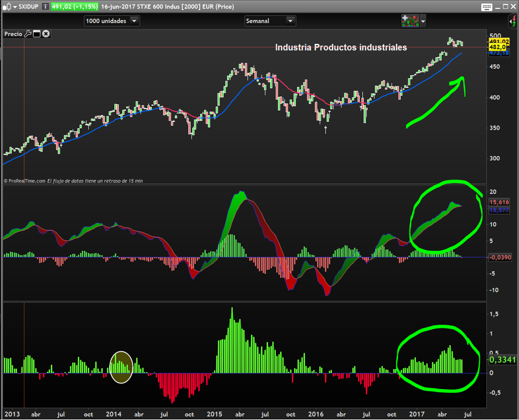Click the Precio panel window icon
The height and width of the screenshot is (420, 519).
coord(37,34)
